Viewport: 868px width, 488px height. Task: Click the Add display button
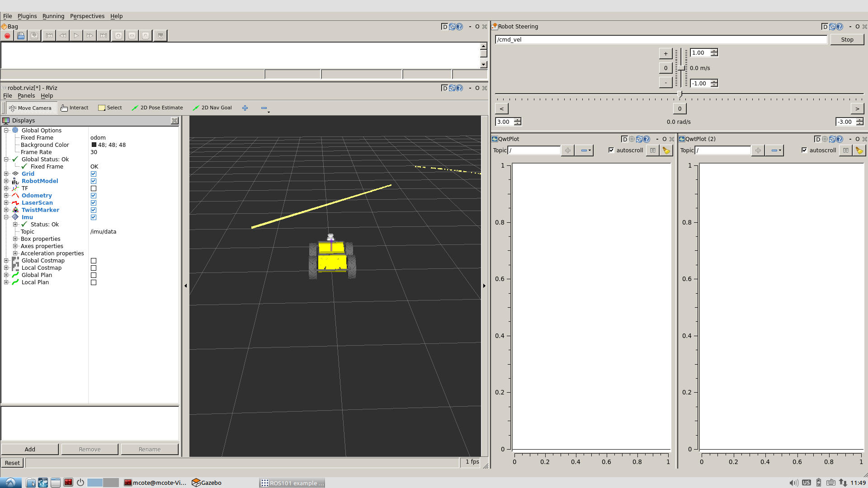point(30,449)
